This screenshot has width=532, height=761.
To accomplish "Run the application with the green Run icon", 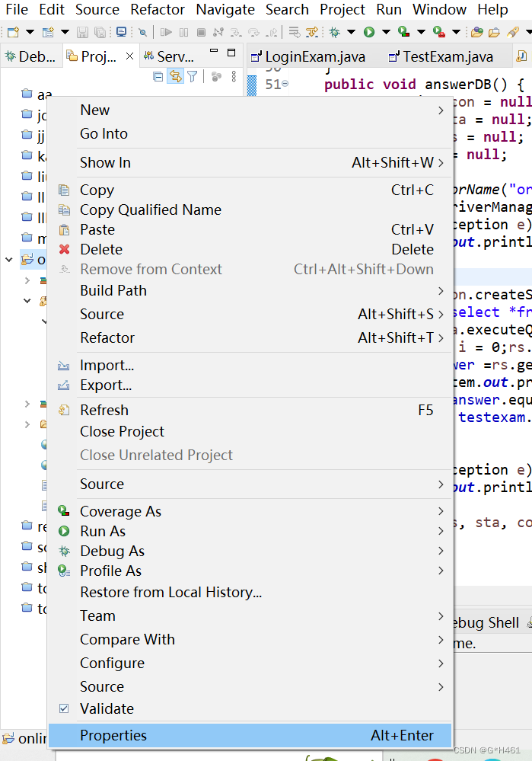I will pyautogui.click(x=369, y=31).
